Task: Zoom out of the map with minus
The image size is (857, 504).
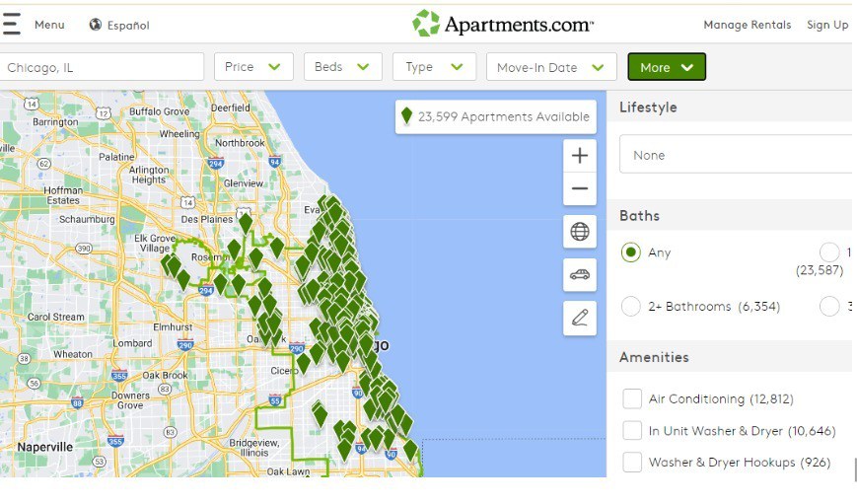Action: point(580,188)
